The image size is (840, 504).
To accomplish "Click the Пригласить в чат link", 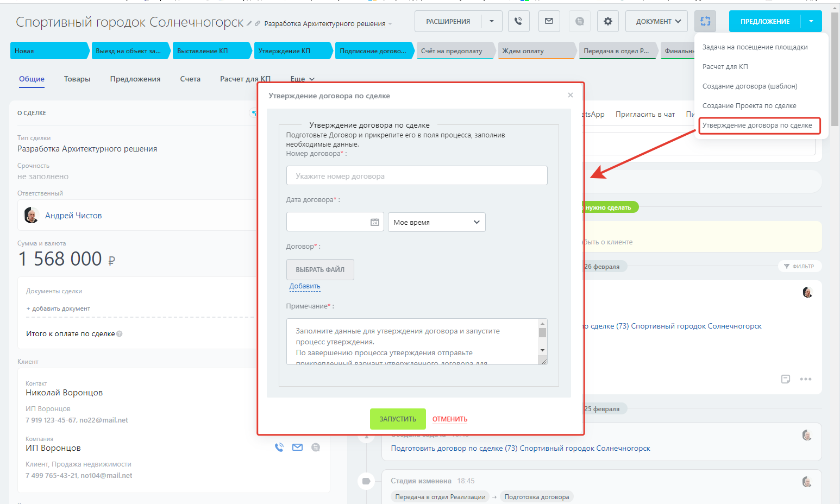I will [x=645, y=114].
